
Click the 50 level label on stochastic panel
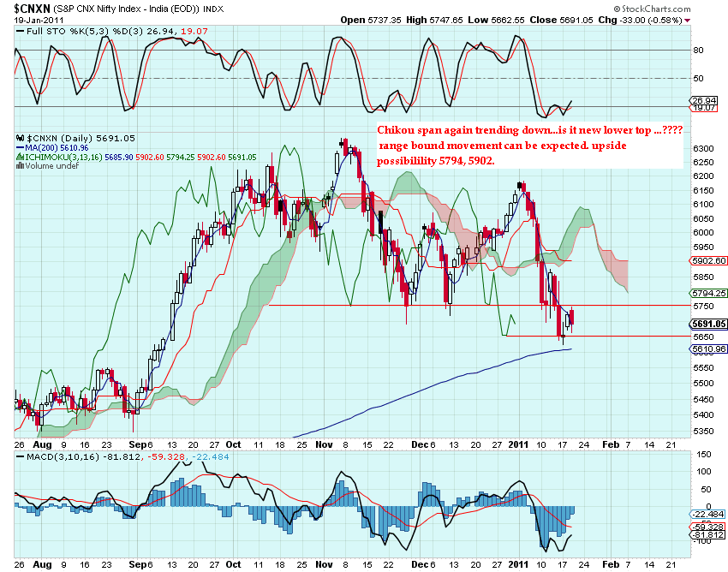(x=698, y=79)
